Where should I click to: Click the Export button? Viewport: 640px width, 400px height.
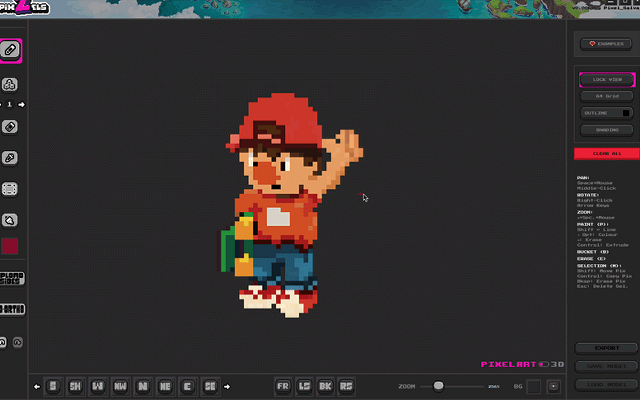coord(607,348)
